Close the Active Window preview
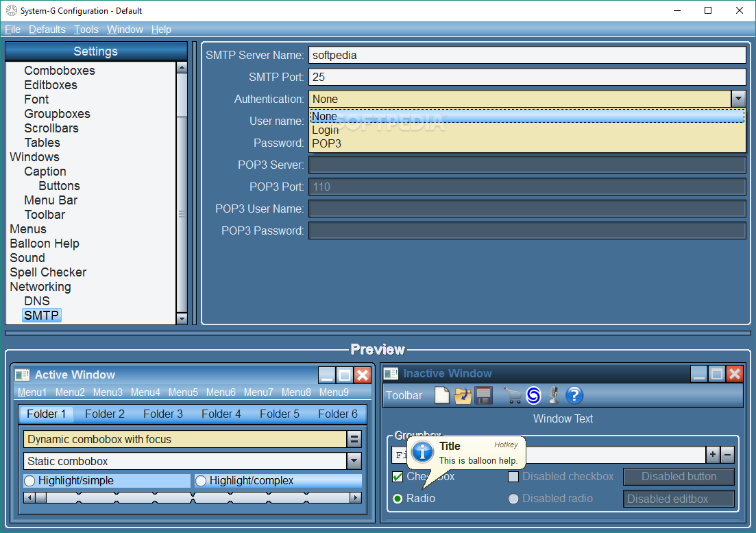 coord(363,375)
